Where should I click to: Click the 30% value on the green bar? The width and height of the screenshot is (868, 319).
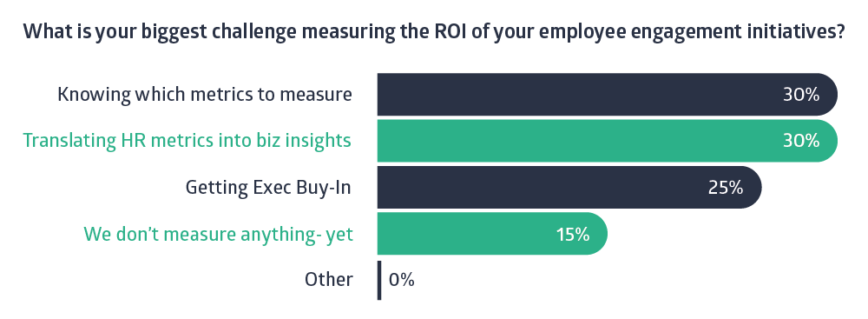800,141
